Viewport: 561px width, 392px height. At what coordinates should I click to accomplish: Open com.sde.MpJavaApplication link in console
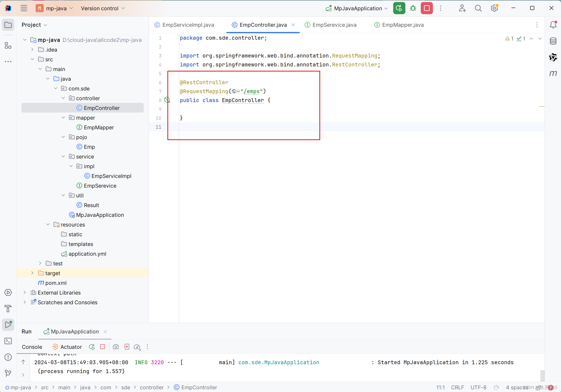[x=279, y=362]
